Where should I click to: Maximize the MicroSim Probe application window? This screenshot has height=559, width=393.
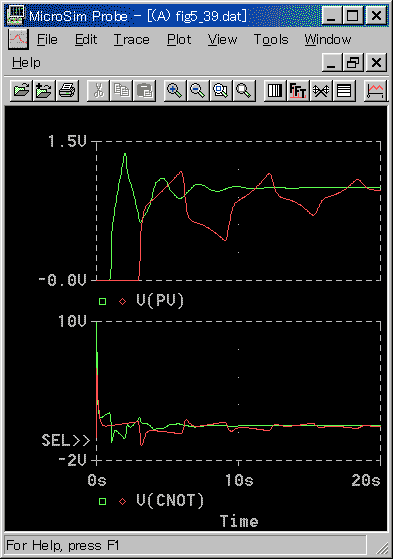coord(353,15)
